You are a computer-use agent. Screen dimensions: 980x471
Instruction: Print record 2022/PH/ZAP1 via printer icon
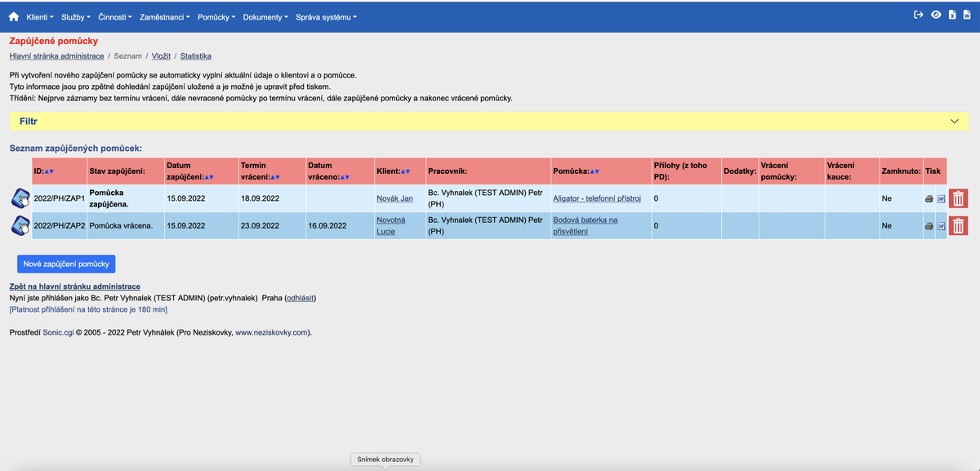tap(929, 198)
